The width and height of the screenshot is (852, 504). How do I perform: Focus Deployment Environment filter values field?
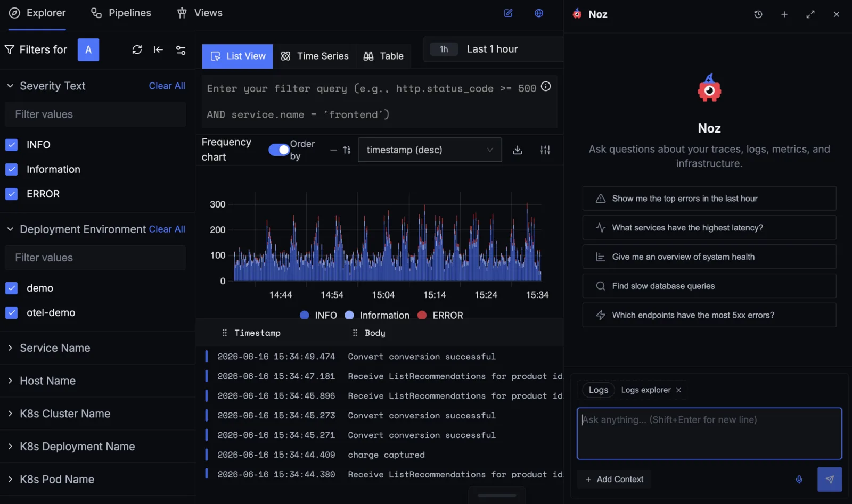(95, 258)
